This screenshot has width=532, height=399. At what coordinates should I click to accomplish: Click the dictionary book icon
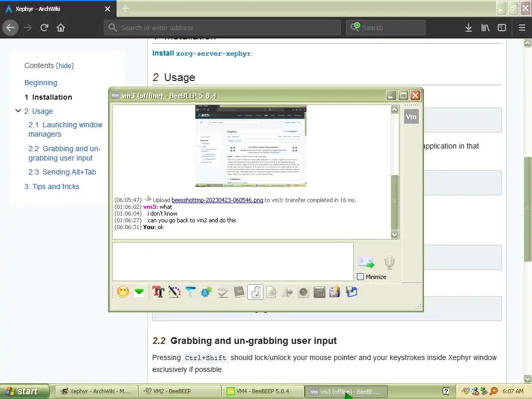point(239,292)
